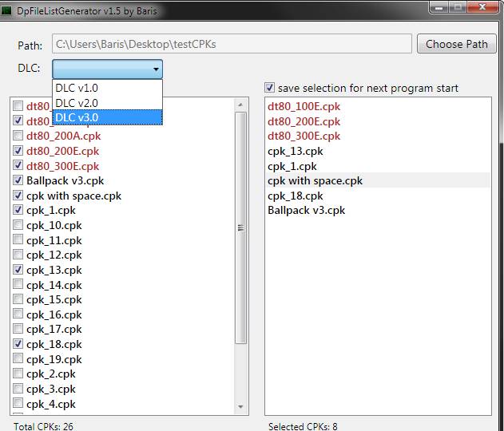Viewport: 504px width, 431px height.
Task: Close the DpFileListGenerator window
Action: point(482,7)
